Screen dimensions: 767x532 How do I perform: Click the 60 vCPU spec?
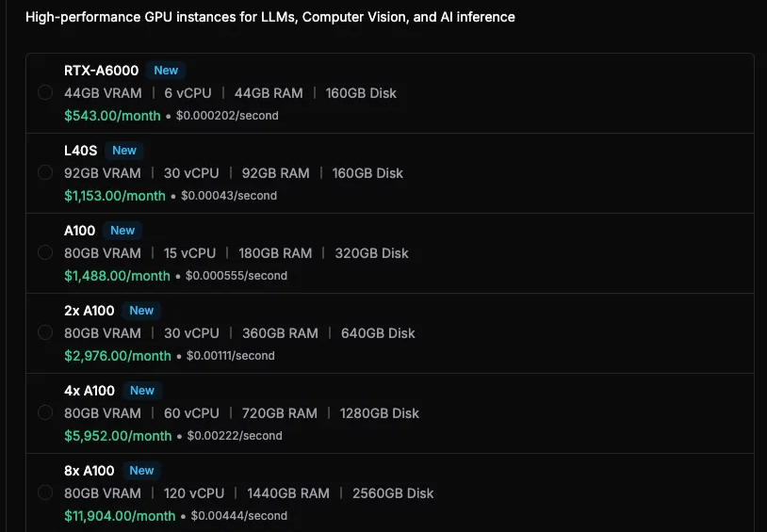(191, 413)
